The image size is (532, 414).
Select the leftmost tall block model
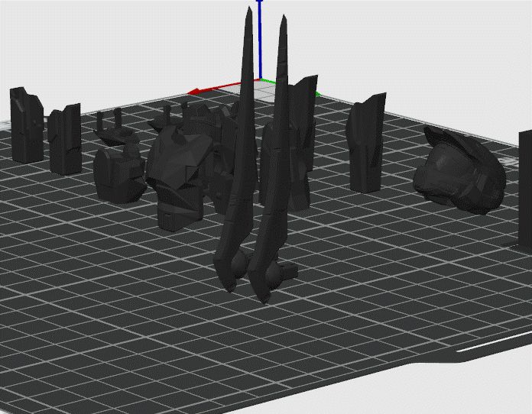pos(27,125)
